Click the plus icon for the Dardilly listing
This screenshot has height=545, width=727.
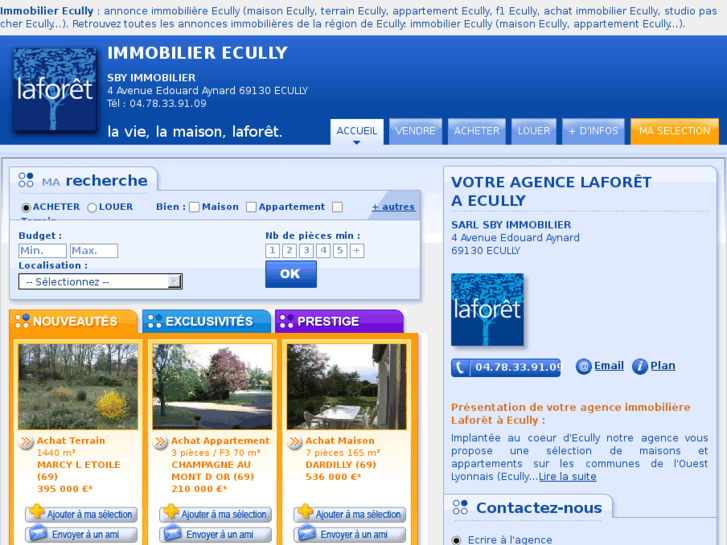pyautogui.click(x=306, y=512)
